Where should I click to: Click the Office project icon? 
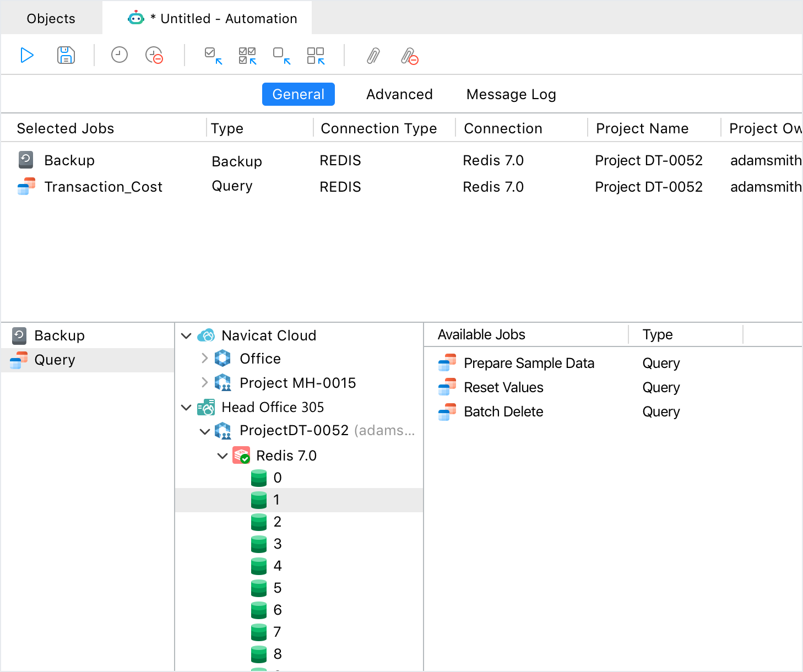[223, 358]
